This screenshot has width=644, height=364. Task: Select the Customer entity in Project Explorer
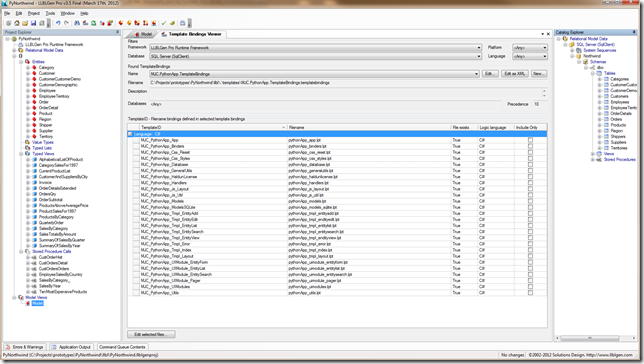(x=47, y=73)
